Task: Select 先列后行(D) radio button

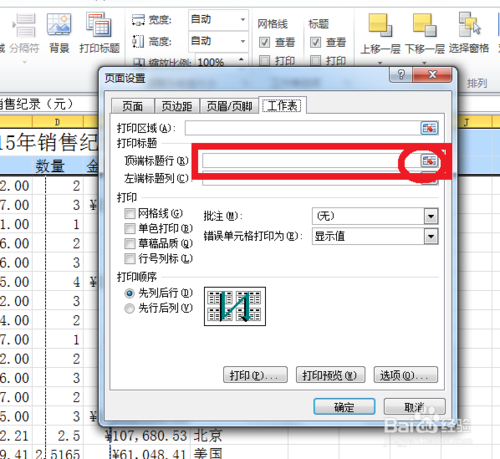Action: [129, 293]
